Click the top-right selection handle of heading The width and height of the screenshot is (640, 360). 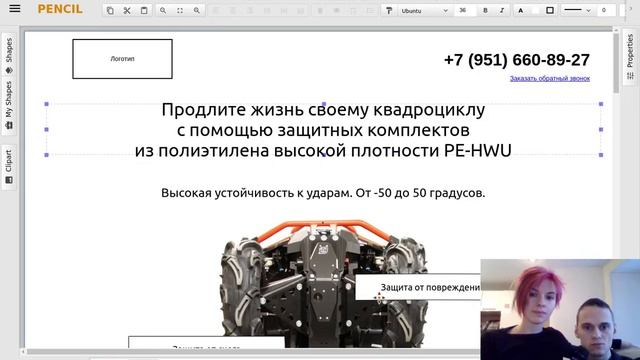click(601, 104)
